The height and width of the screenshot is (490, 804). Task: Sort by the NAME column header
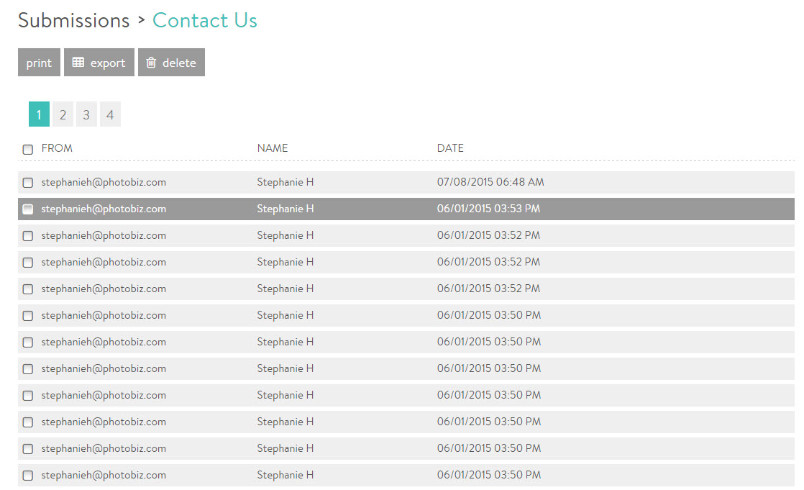pos(272,148)
